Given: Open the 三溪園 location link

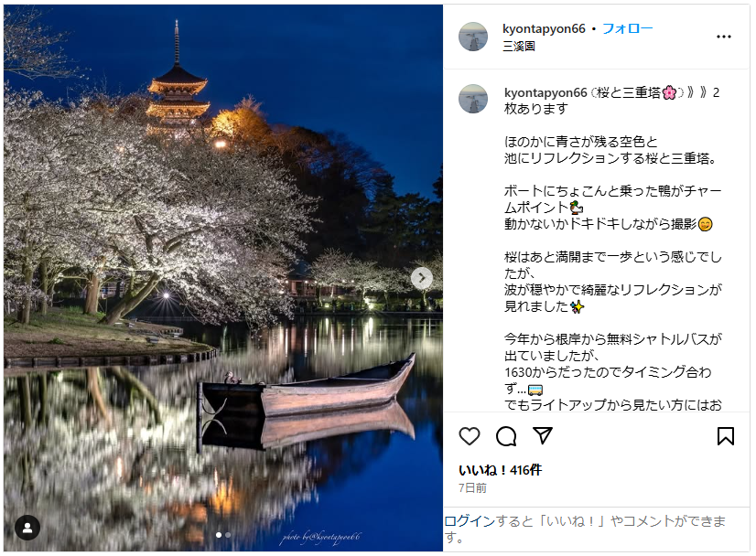Looking at the screenshot, I should tap(519, 47).
